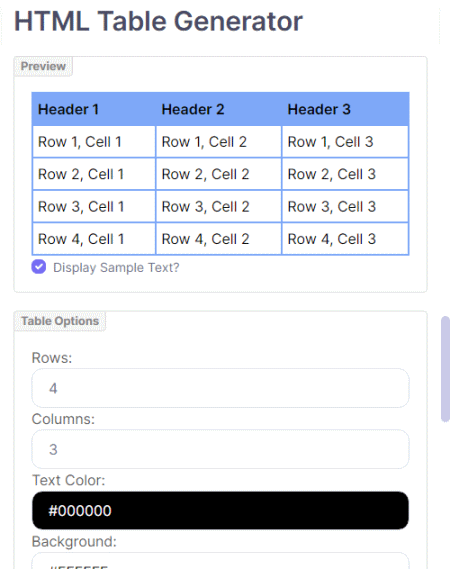The image size is (450, 569).
Task: Click the Display Sample Text label
Action: [116, 268]
